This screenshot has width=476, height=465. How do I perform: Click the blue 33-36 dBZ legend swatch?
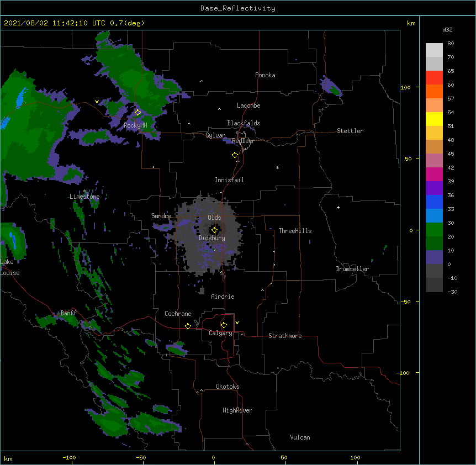pos(434,202)
